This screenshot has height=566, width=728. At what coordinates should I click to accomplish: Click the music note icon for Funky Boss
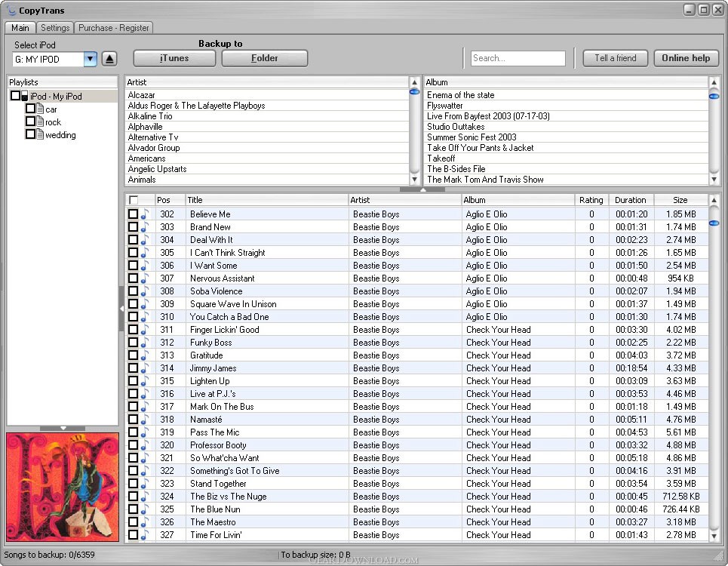(145, 342)
